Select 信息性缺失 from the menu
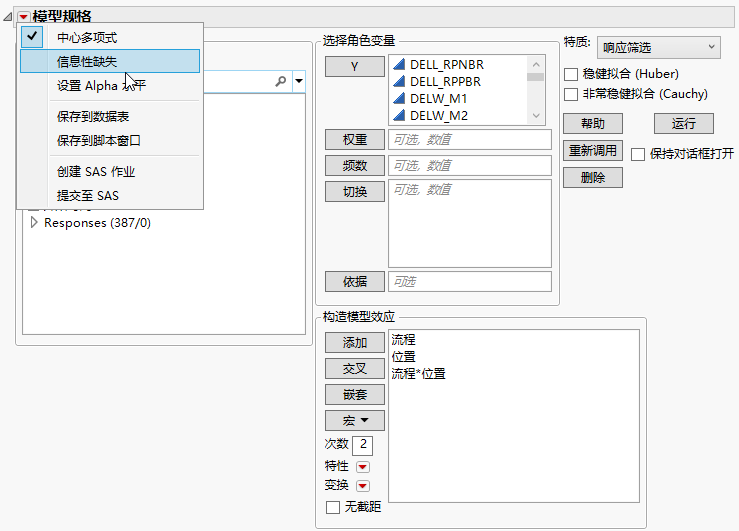Viewport: 739px width, 531px height. coord(110,61)
